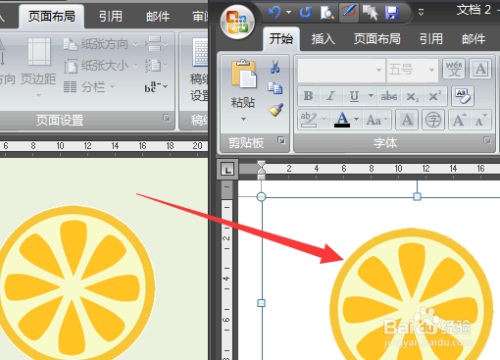Click the phonetic guide wén icon
This screenshot has height=360, width=500.
click(454, 69)
